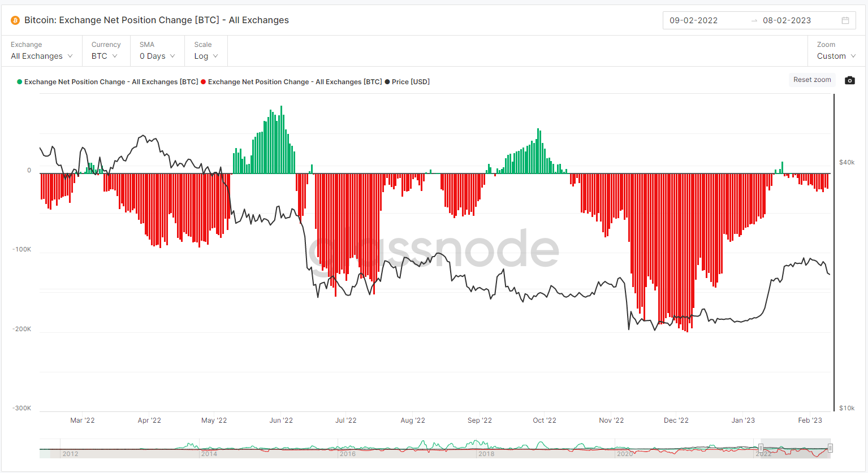868x473 pixels.
Task: Click the 'Mar '22' x-axis label
Action: [x=83, y=420]
